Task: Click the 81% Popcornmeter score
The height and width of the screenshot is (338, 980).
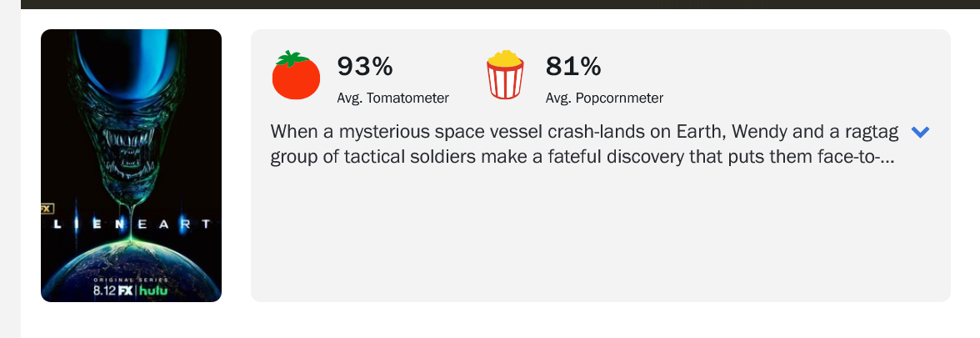Action: [x=572, y=65]
